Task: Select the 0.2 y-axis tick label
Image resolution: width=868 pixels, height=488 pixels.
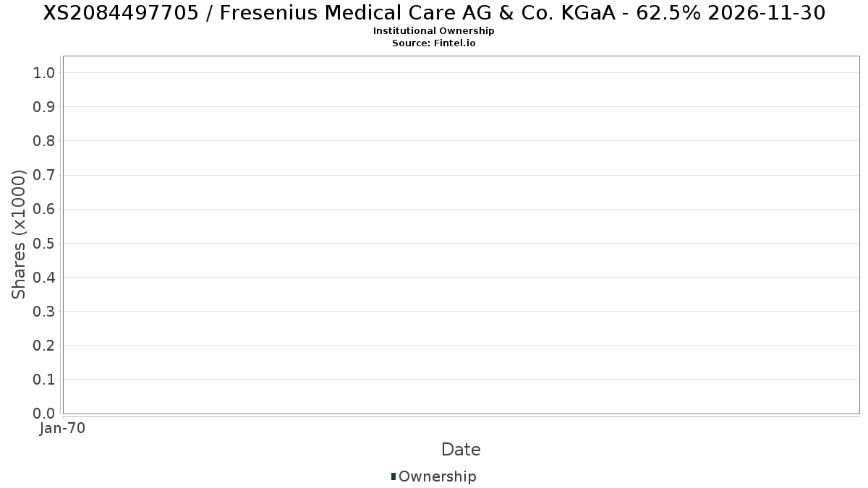Action: click(44, 345)
